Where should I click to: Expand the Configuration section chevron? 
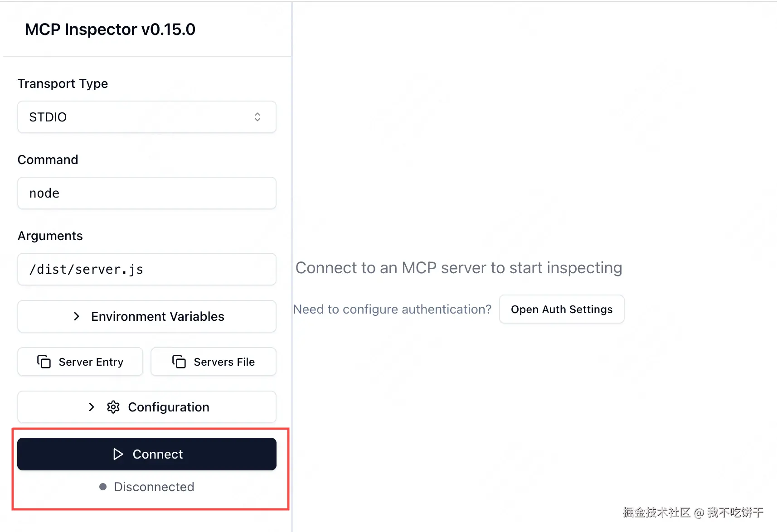92,407
